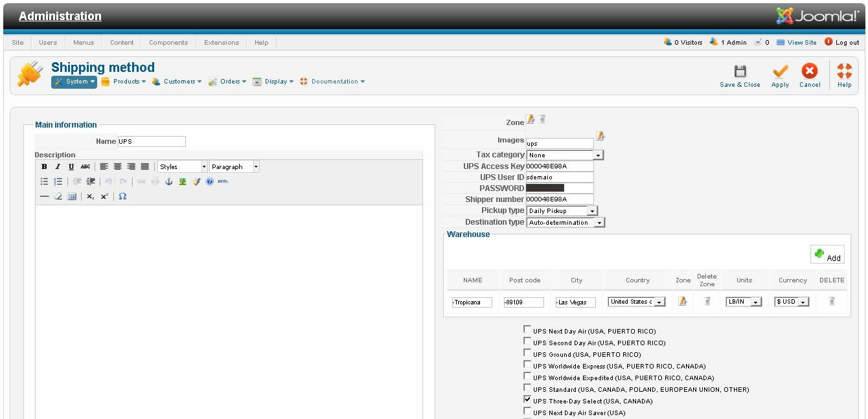The image size is (868, 419).
Task: Apply strikethrough (ABC) formatting
Action: [x=85, y=166]
